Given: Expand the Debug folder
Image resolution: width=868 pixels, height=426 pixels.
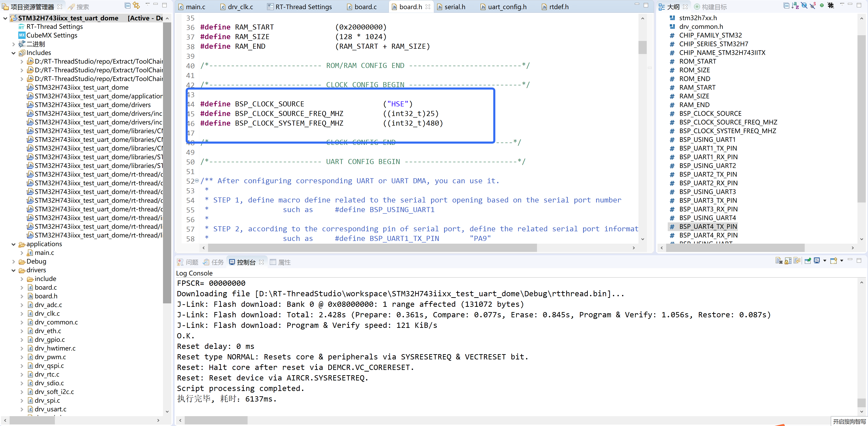Looking at the screenshot, I should coord(13,262).
